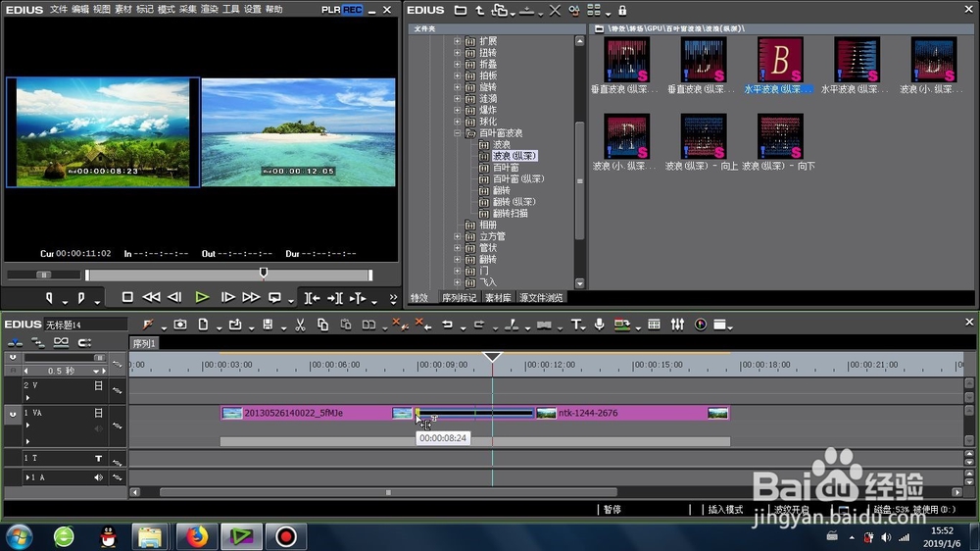Viewport: 980px width, 551px height.
Task: Click the up-one-level arrow in effect panel
Action: [x=479, y=10]
